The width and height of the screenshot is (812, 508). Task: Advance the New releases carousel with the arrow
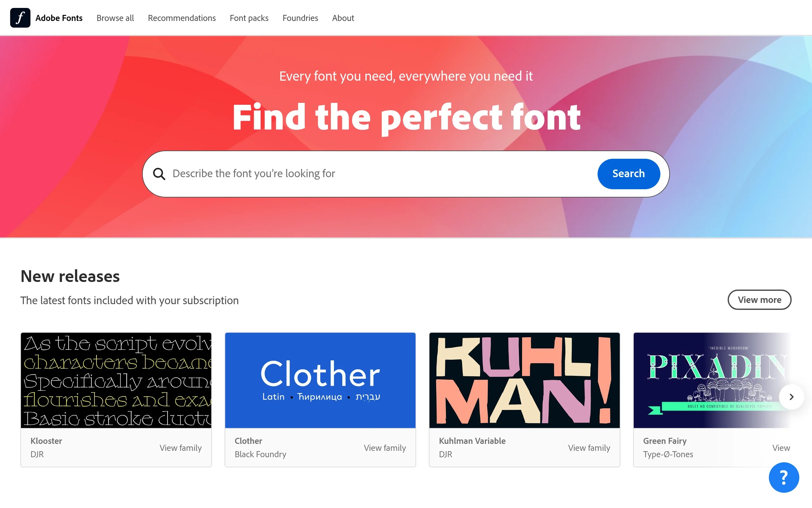pyautogui.click(x=791, y=397)
